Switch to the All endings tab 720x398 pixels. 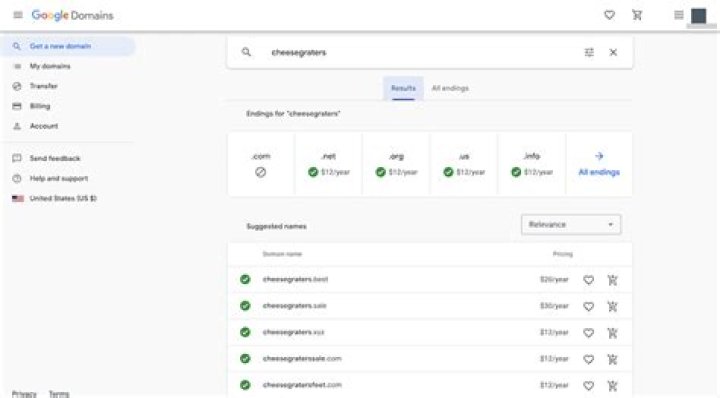450,88
